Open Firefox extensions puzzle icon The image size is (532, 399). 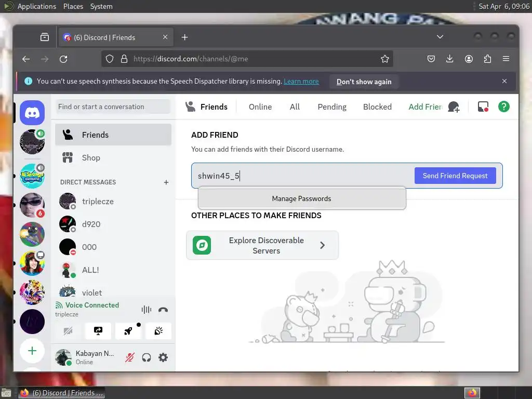pos(487,59)
